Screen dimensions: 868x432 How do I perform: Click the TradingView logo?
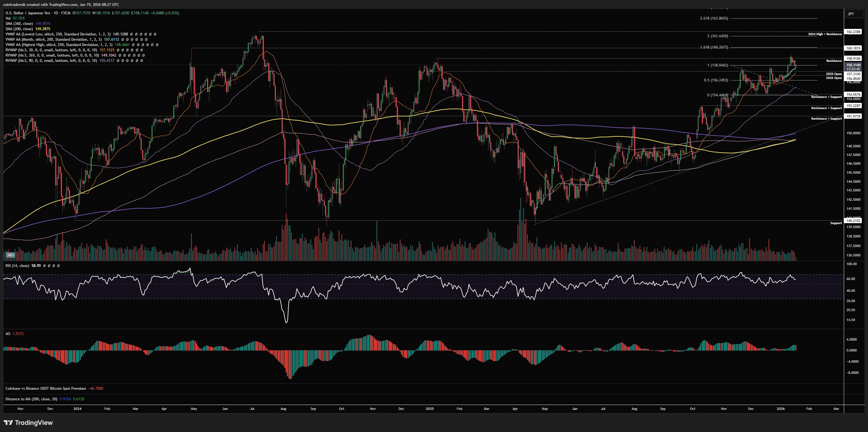pos(28,423)
